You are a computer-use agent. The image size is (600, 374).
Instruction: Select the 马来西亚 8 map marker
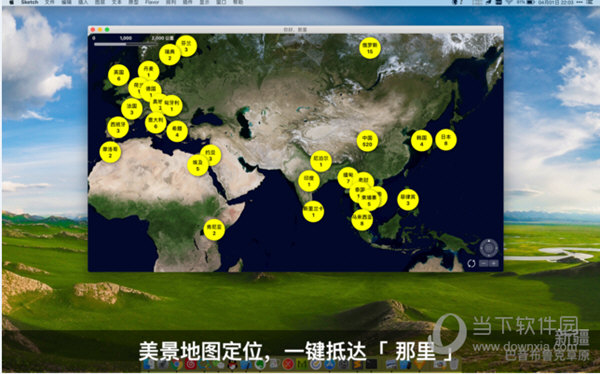362,220
